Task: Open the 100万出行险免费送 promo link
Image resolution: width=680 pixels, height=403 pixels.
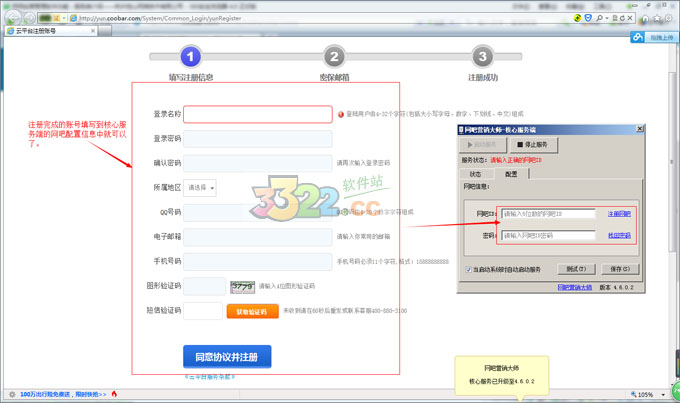Action: pos(63,394)
